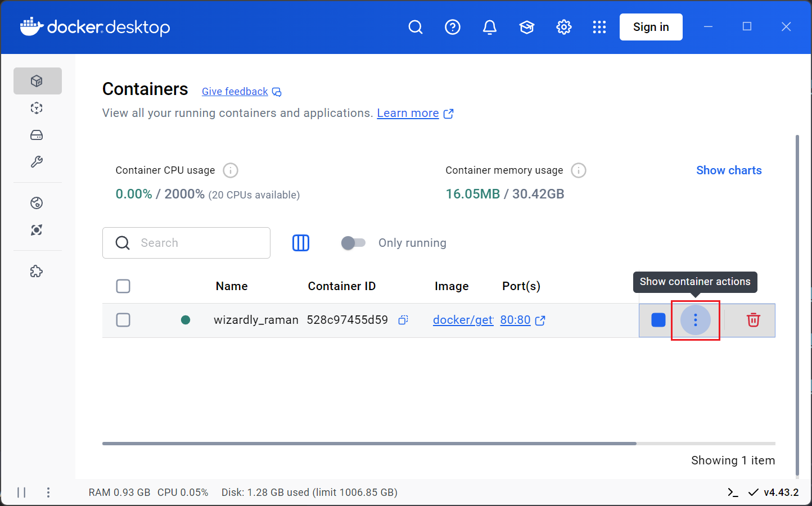This screenshot has height=506, width=812.
Task: Open the Docker terminal from the status bar
Action: (x=733, y=492)
